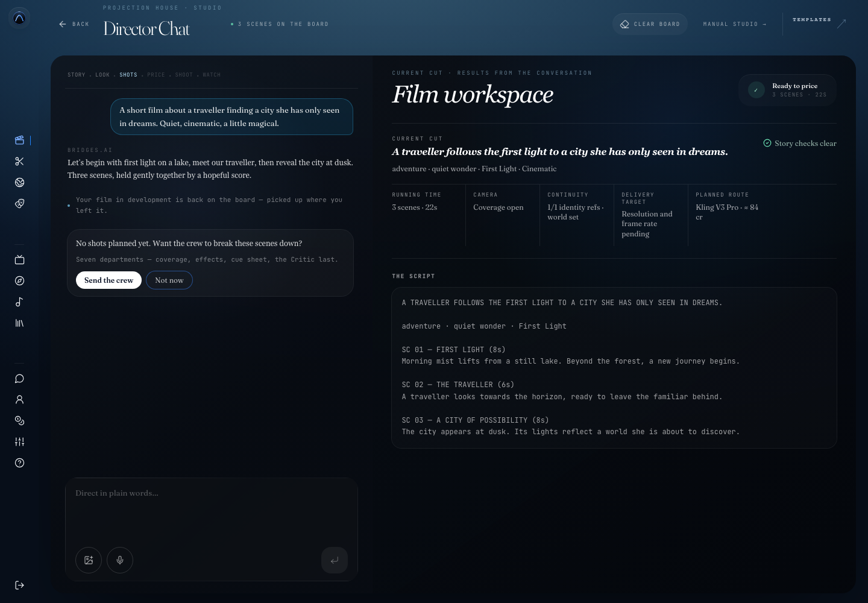Open Templates in the top bar
This screenshot has width=868, height=603.
pyautogui.click(x=819, y=23)
